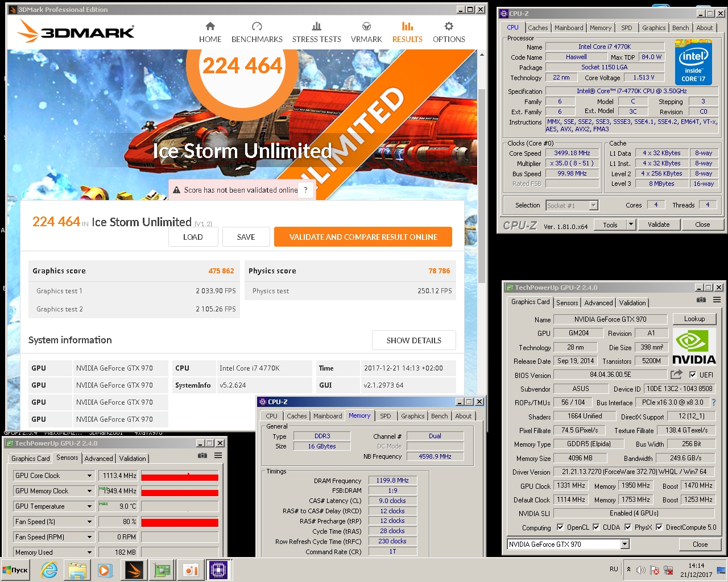Toggle CUDA checkbox in GPU-Z

pyautogui.click(x=596, y=527)
